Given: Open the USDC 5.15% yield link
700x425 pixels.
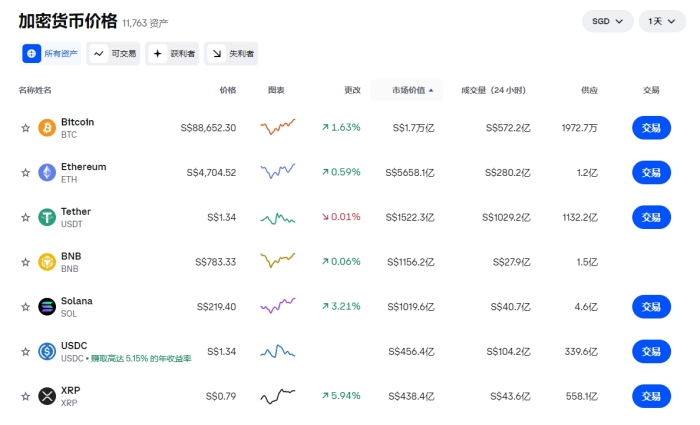Looking at the screenshot, I should click(x=140, y=358).
